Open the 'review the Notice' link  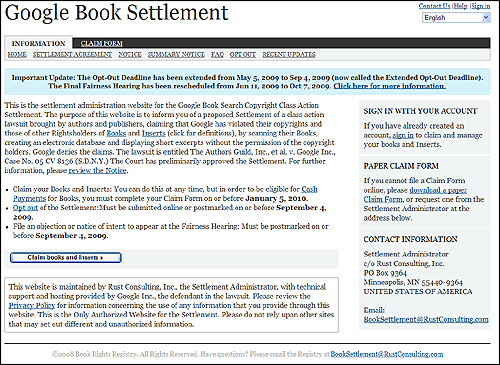coord(98,171)
